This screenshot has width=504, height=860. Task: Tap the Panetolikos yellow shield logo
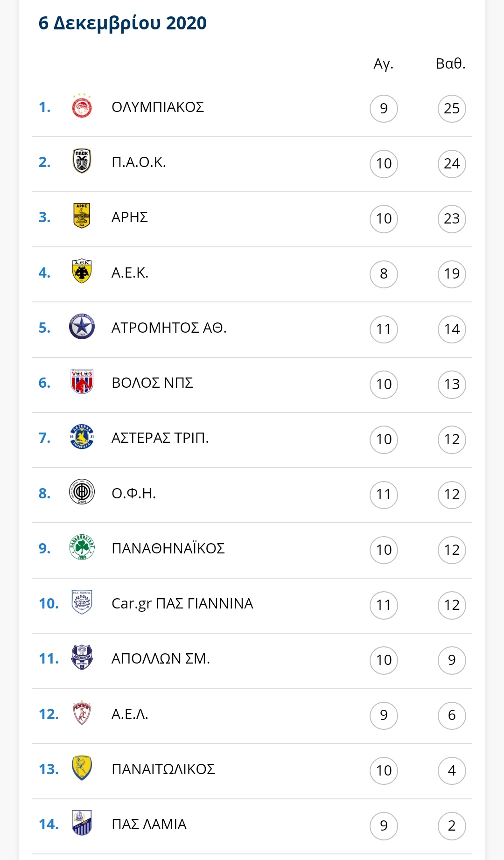pyautogui.click(x=82, y=768)
